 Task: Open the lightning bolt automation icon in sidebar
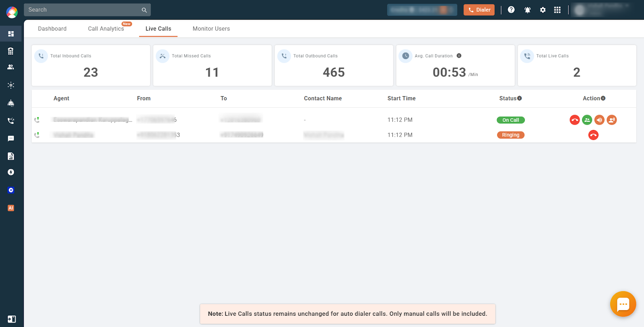pyautogui.click(x=11, y=172)
